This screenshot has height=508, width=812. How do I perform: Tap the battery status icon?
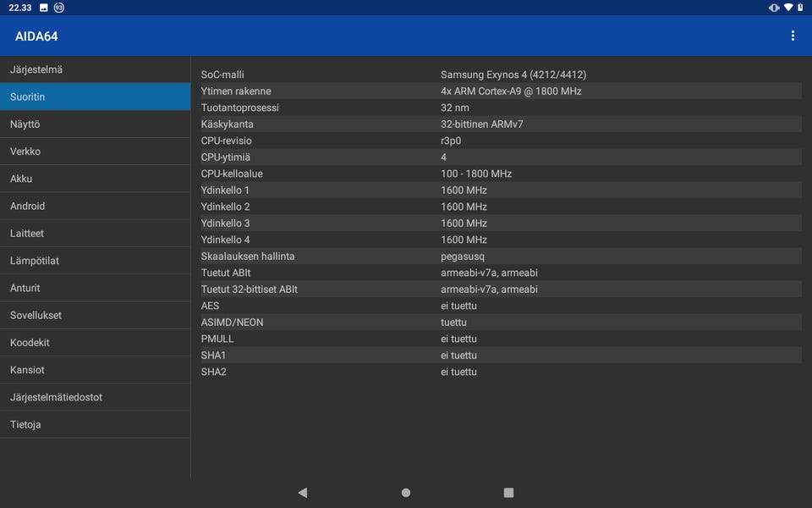click(801, 8)
